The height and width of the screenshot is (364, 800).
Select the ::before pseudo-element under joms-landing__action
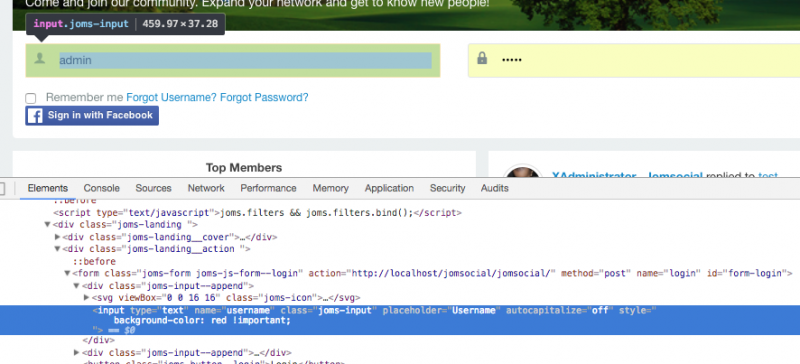pos(94,261)
